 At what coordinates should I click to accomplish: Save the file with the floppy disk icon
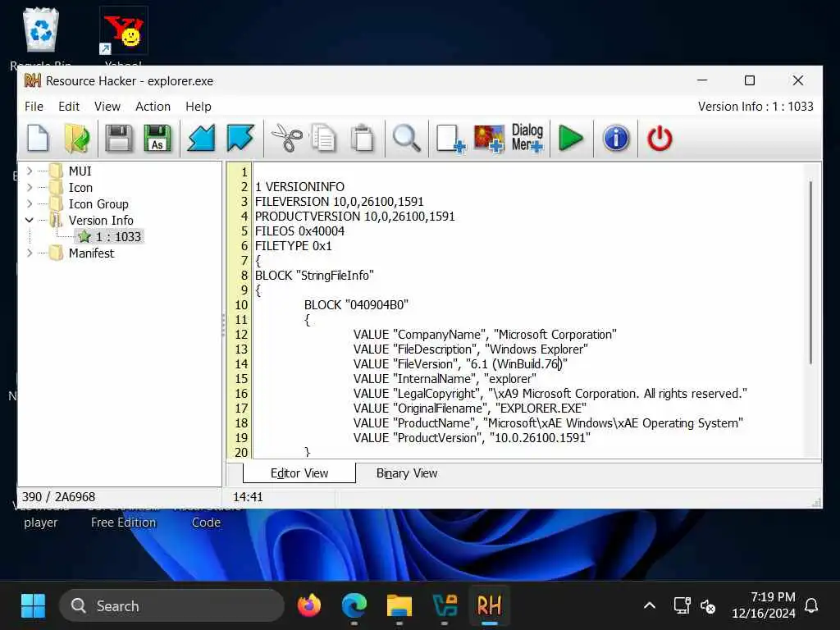[118, 138]
